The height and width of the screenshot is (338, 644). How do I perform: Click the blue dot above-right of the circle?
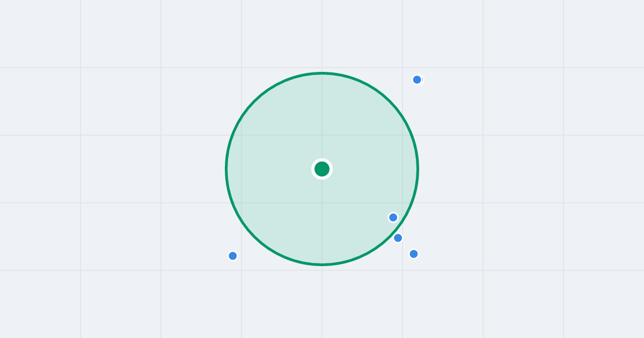[x=417, y=79]
